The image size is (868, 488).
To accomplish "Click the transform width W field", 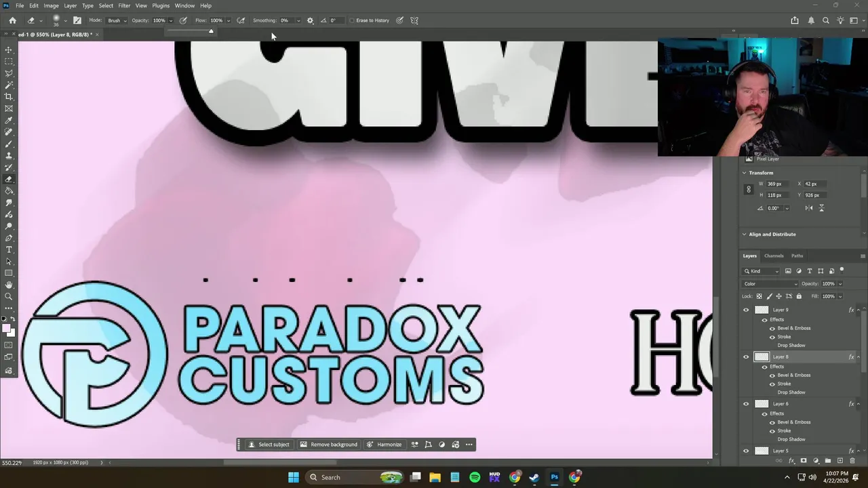I will point(778,184).
